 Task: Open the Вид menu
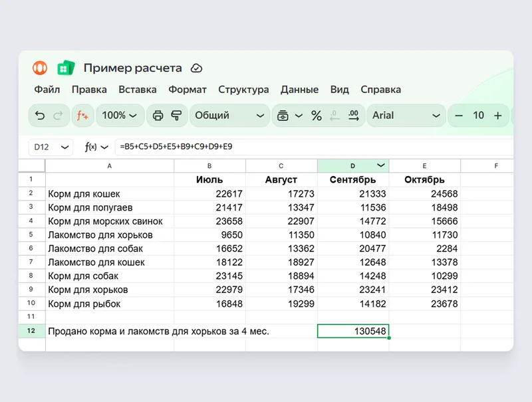click(339, 90)
